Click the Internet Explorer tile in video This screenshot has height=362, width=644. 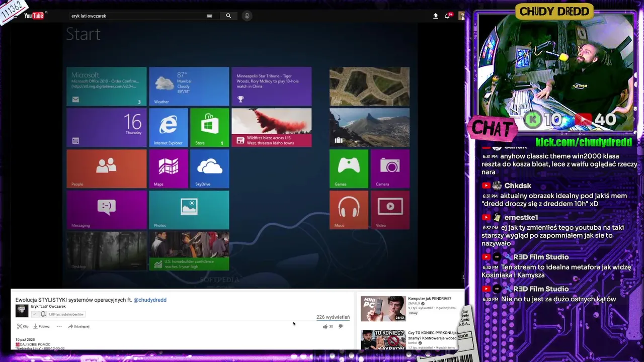coord(168,128)
